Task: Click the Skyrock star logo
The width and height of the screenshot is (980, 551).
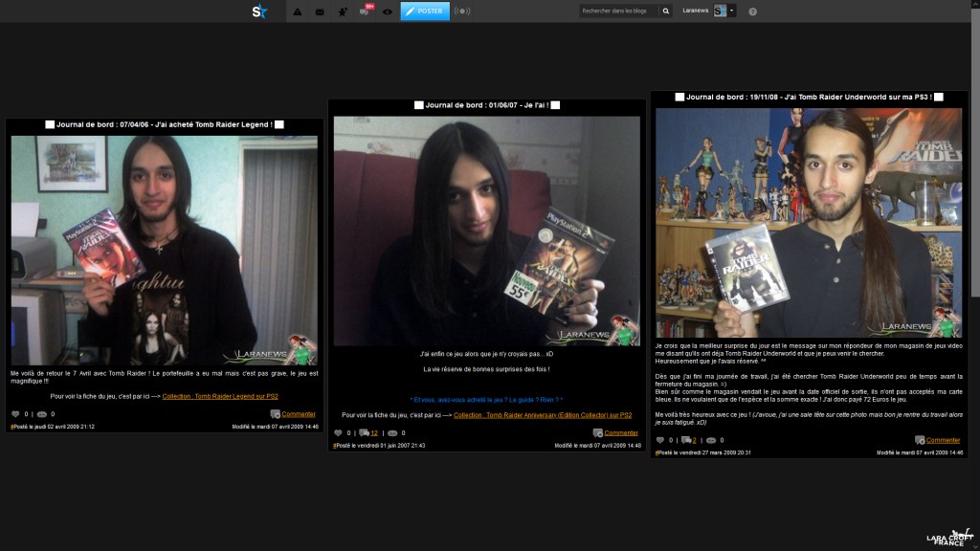Action: click(259, 11)
